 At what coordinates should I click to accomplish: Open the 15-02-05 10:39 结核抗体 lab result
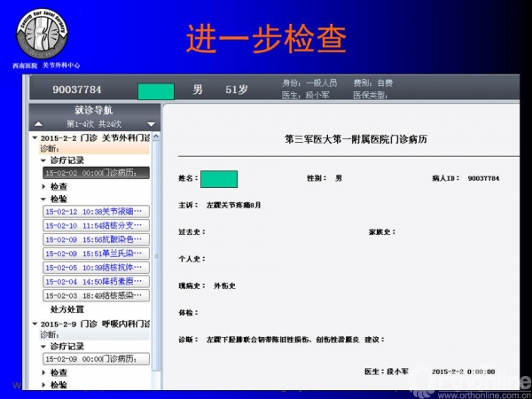click(97, 267)
